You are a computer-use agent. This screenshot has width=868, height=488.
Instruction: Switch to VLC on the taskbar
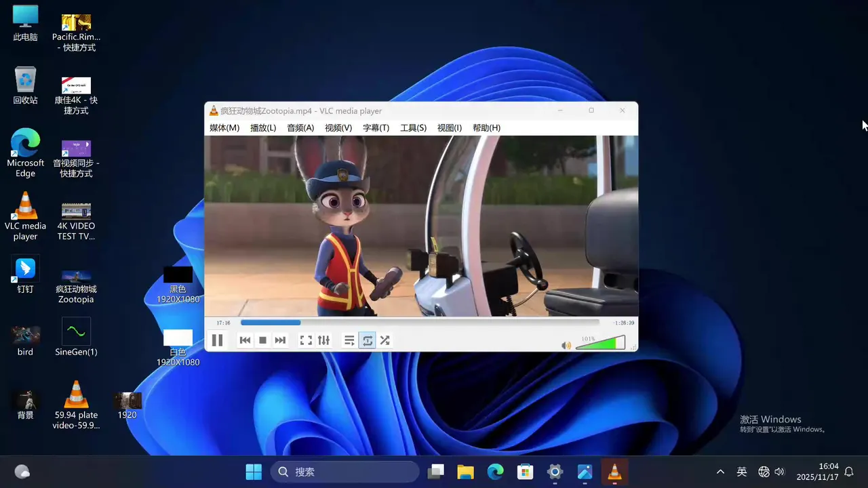614,472
